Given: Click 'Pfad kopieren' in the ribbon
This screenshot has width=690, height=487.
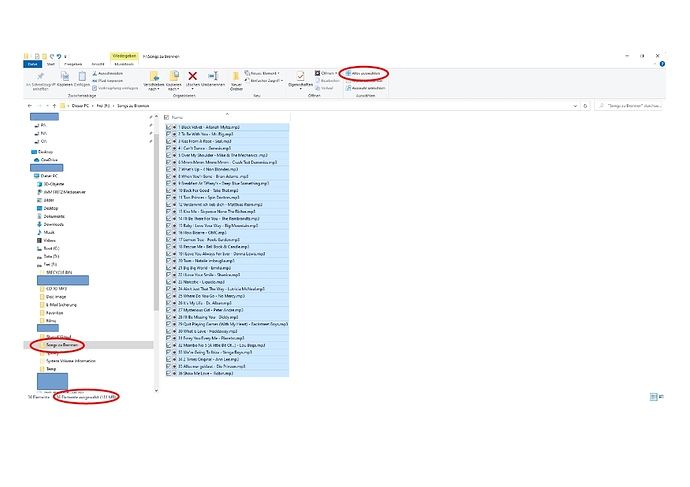Looking at the screenshot, I should pyautogui.click(x=108, y=81).
